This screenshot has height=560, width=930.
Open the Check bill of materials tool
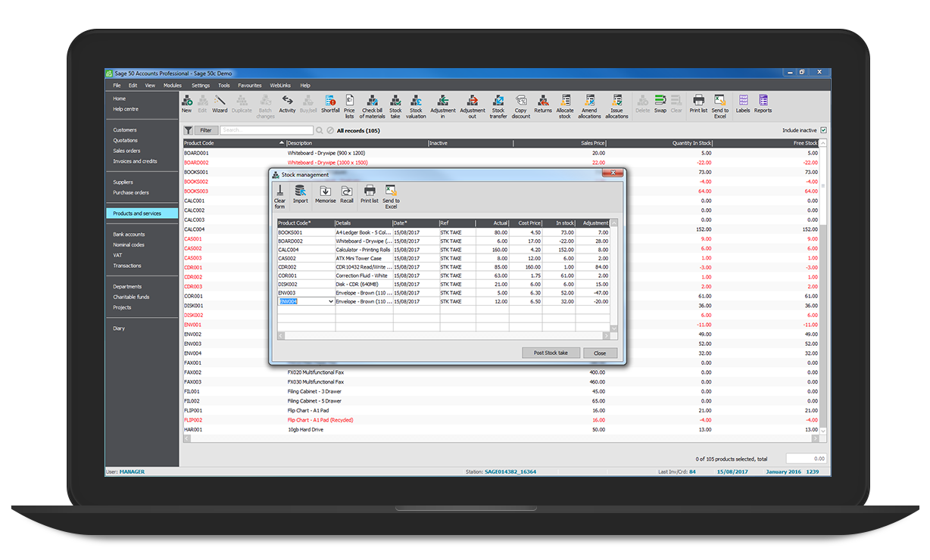pyautogui.click(x=373, y=104)
